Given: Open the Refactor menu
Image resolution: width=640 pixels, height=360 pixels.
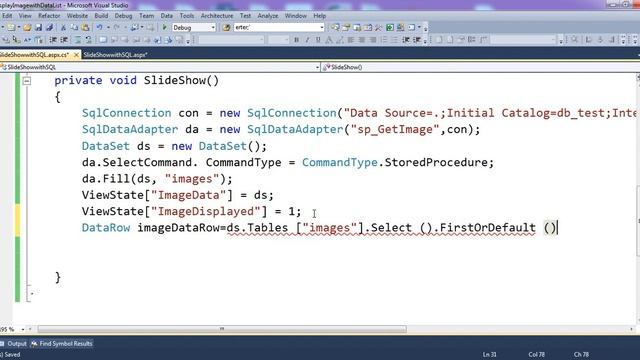Looking at the screenshot, I should click(x=49, y=16).
